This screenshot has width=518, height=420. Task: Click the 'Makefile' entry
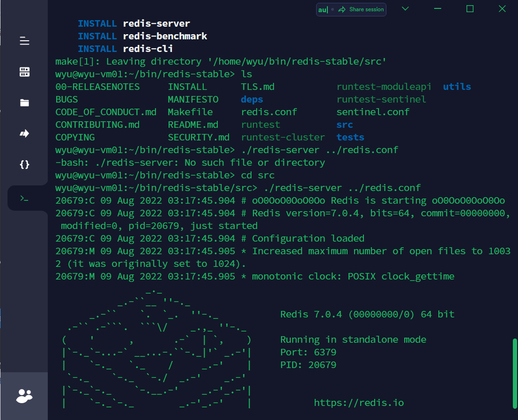[190, 112]
